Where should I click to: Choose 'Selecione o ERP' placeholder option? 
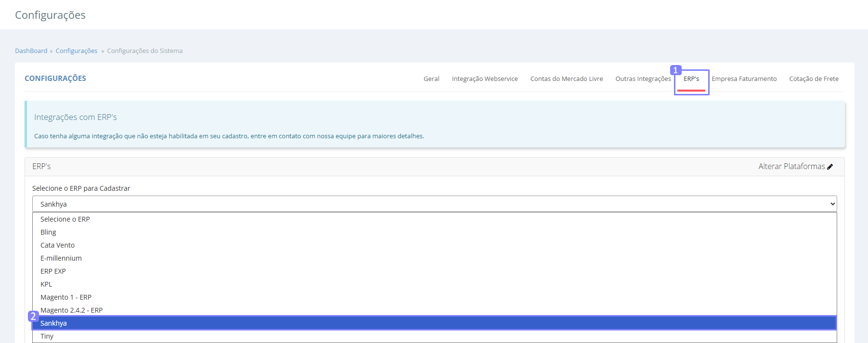(435, 219)
